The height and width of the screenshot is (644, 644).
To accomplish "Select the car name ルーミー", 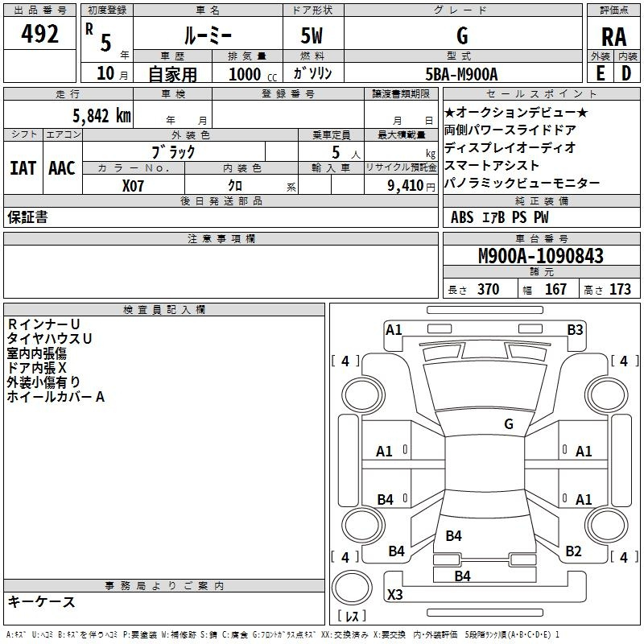I will point(208,35).
